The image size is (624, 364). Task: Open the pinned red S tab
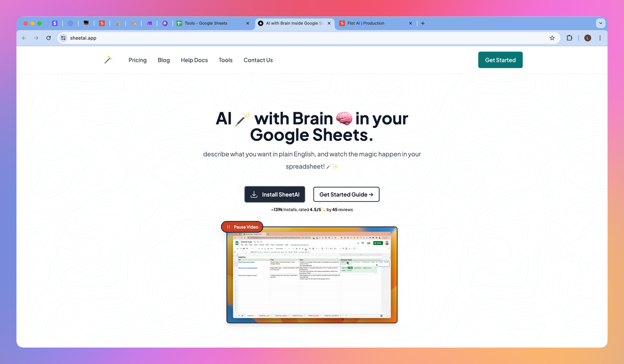point(102,23)
